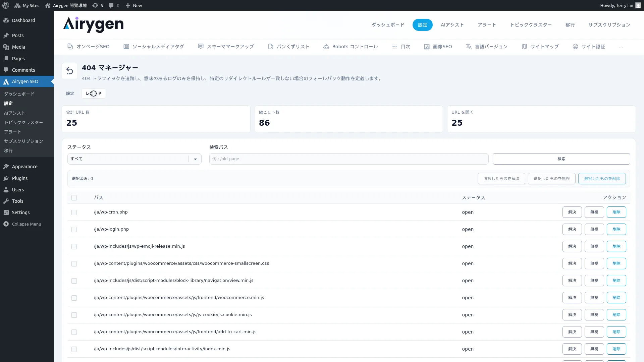Screen dimensions: 644x362
Task: Open オンページSEO settings tab
Action: click(89, 47)
